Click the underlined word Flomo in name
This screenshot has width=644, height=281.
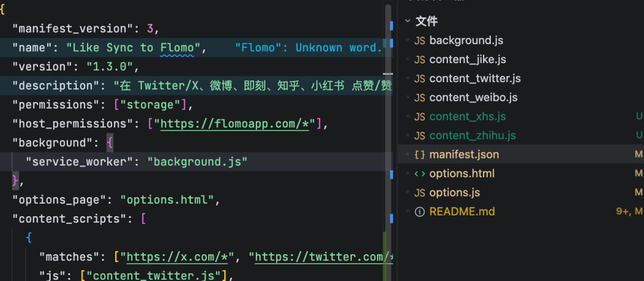(x=177, y=48)
